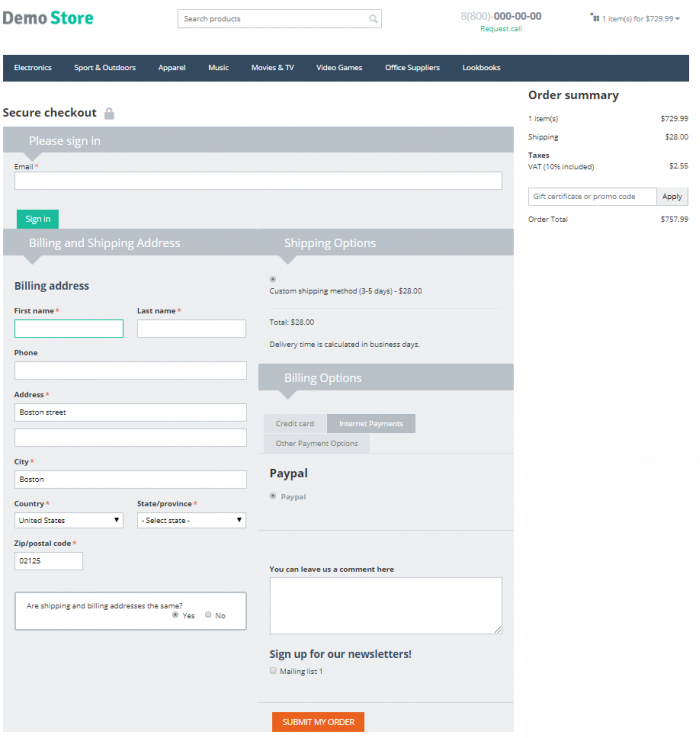Click the secure checkout padlock icon
Viewport: 700px width, 738px height.
pos(109,113)
